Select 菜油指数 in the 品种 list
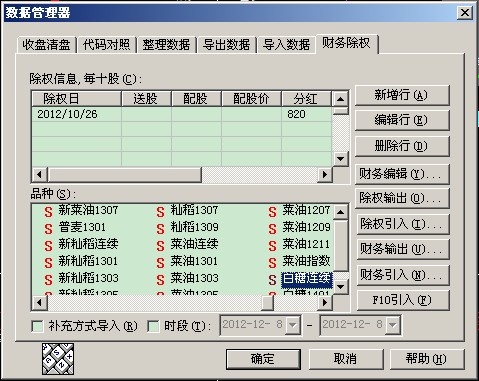 click(307, 261)
